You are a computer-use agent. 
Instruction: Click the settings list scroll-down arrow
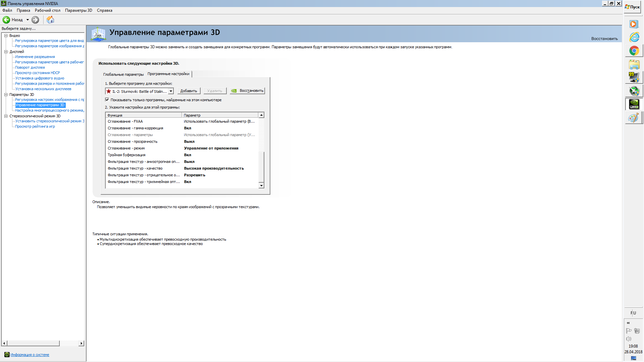(x=261, y=185)
